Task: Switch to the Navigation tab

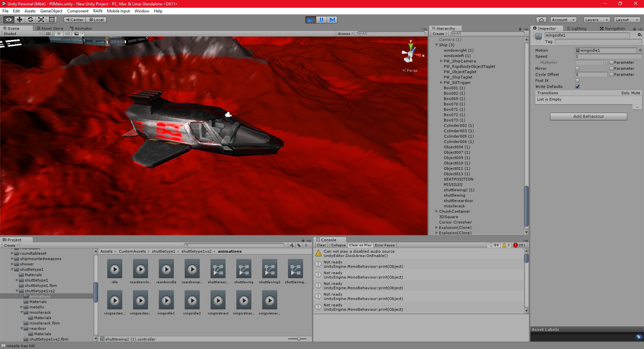Action: [612, 29]
